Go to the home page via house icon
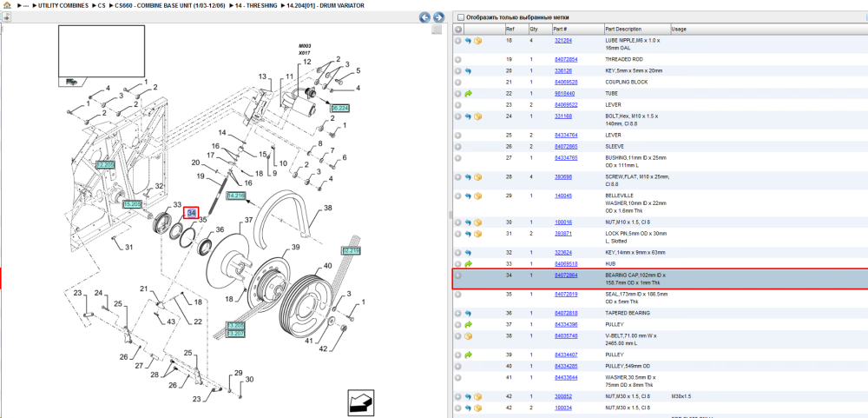The width and height of the screenshot is (868, 418). click(7, 5)
